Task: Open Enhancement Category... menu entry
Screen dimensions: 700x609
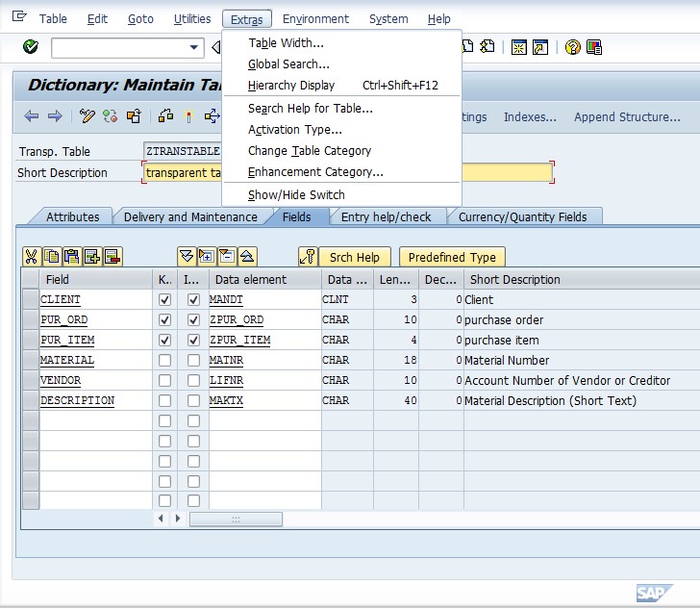Action: click(341, 171)
